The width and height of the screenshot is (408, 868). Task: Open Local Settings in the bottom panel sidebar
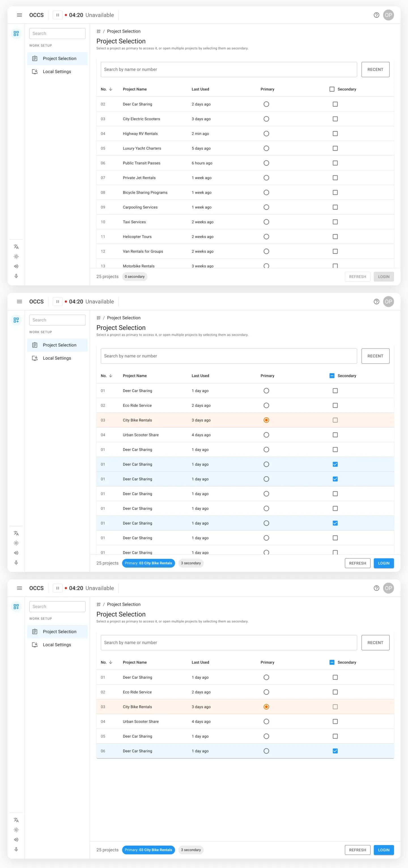57,645
